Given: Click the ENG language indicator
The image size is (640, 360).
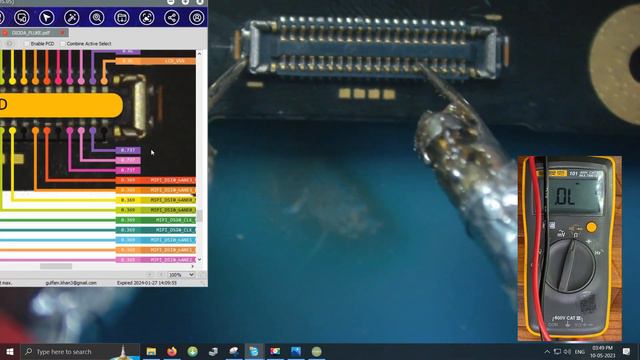Looking at the screenshot, I should click(580, 352).
